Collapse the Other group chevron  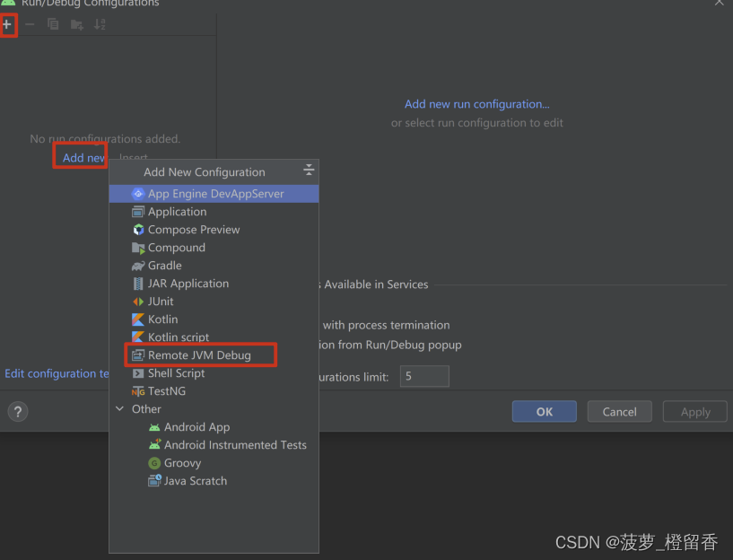pyautogui.click(x=119, y=409)
